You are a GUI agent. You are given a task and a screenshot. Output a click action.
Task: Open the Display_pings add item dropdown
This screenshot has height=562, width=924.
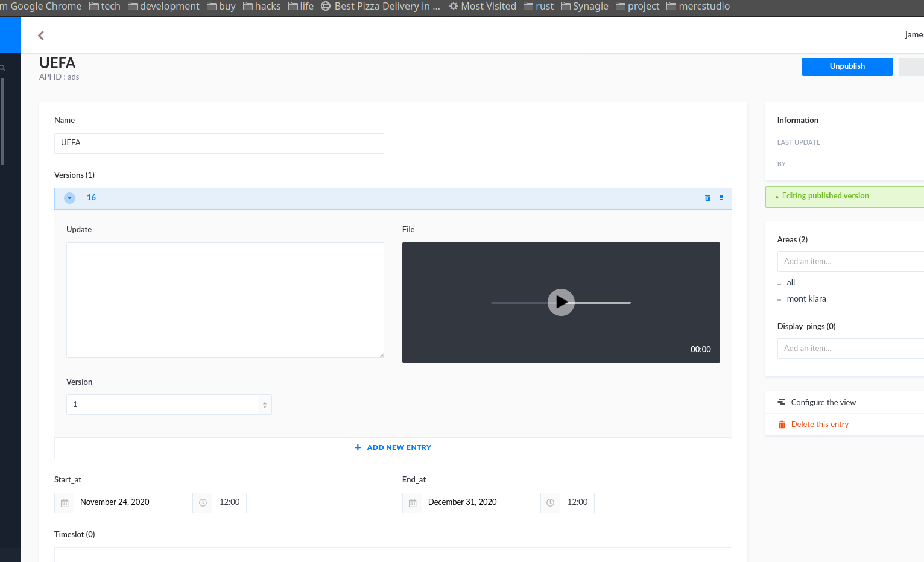[850, 349]
